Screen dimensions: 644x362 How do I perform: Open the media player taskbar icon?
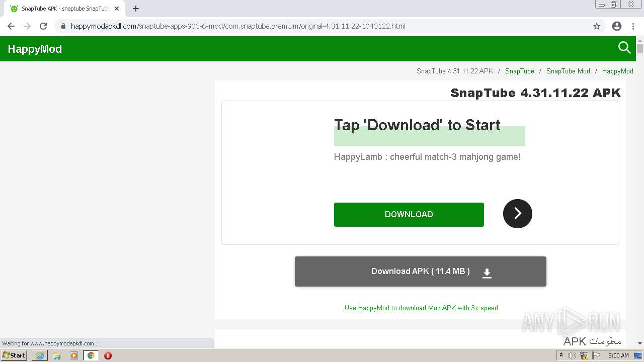pos(74,355)
